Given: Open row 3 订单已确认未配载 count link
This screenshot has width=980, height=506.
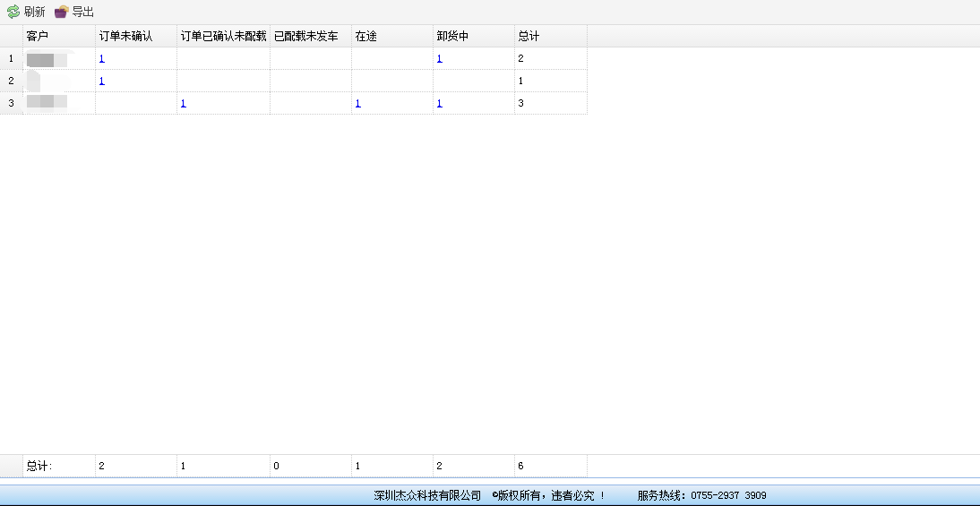Looking at the screenshot, I should (x=184, y=103).
